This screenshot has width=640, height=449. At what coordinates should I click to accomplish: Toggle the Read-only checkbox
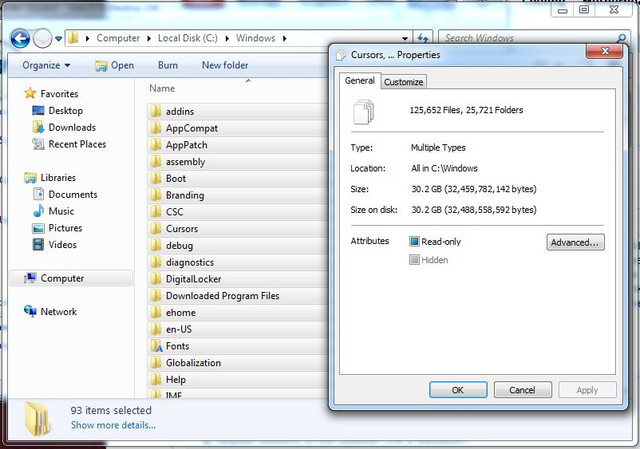[414, 241]
